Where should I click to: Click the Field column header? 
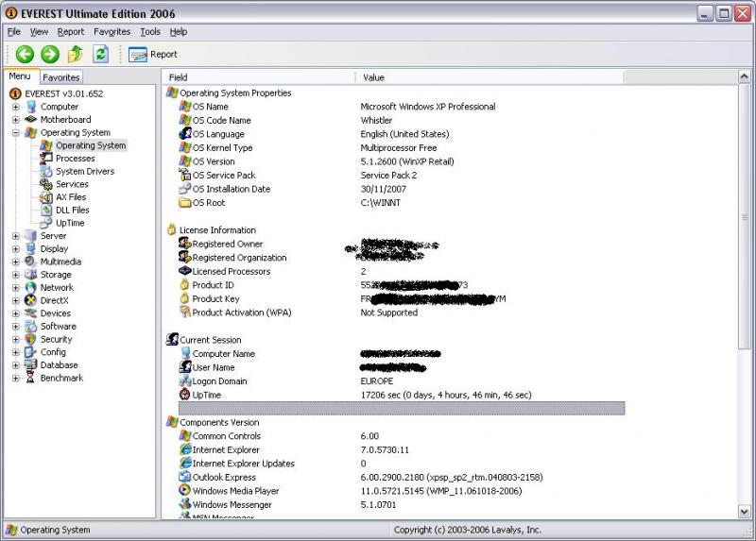pyautogui.click(x=259, y=77)
